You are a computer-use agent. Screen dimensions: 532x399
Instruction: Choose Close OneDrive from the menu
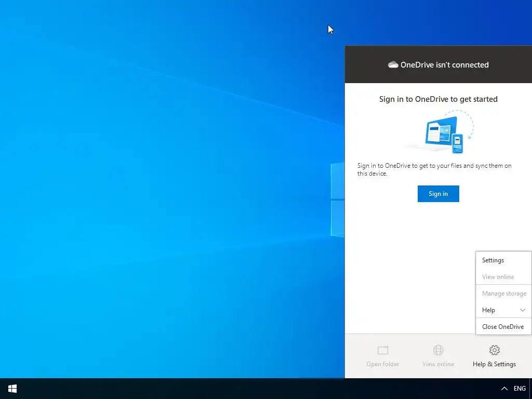tap(503, 327)
